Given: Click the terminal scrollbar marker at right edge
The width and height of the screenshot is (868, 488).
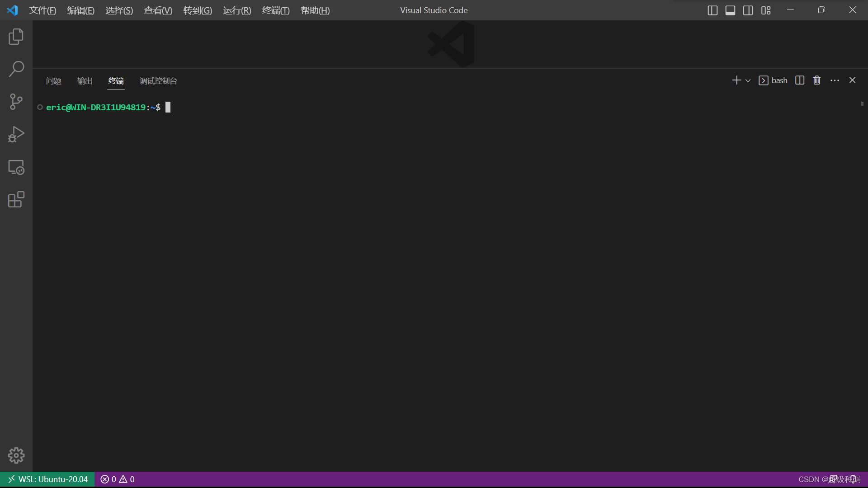Looking at the screenshot, I should [862, 104].
